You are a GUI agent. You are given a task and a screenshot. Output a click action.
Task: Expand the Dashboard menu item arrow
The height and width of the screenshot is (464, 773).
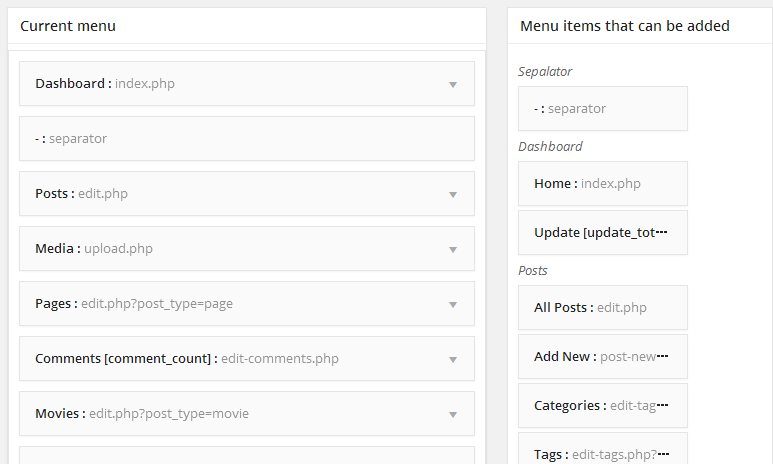click(453, 85)
